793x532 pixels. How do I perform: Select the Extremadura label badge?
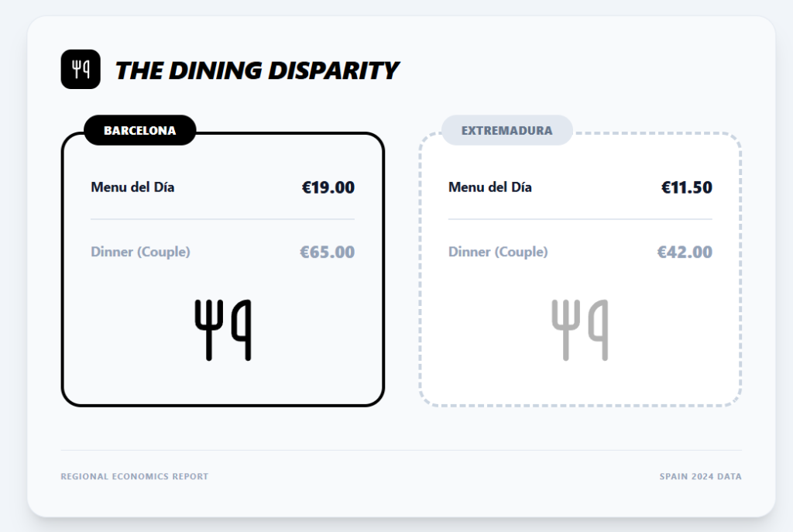click(x=506, y=130)
